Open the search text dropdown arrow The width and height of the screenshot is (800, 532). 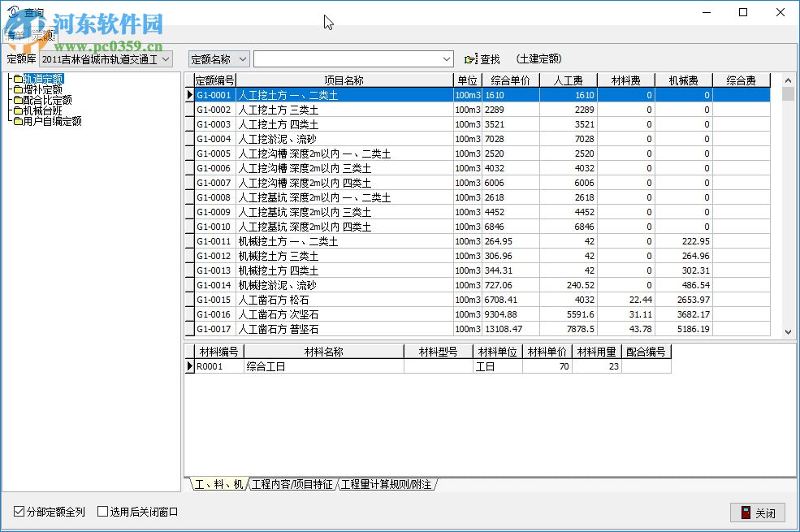coord(447,58)
